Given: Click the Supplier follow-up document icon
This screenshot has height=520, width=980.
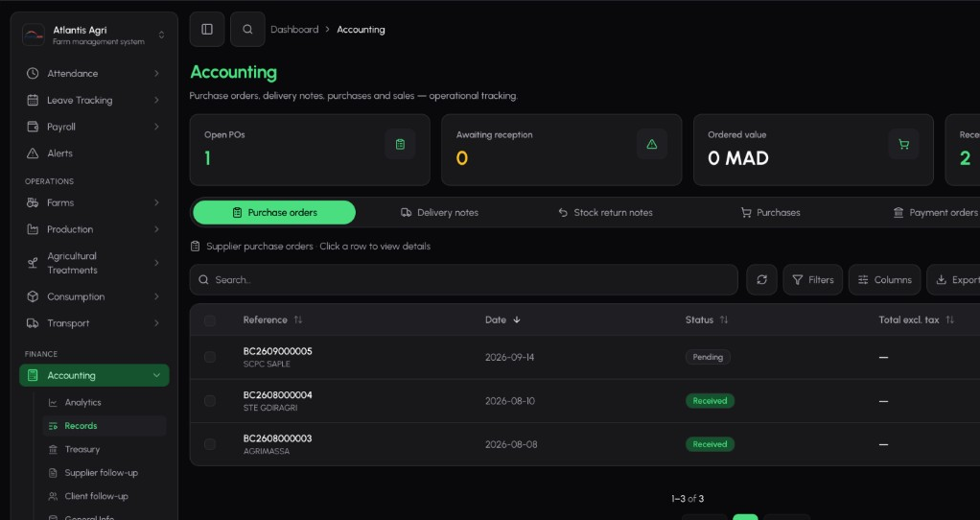Looking at the screenshot, I should coord(53,473).
